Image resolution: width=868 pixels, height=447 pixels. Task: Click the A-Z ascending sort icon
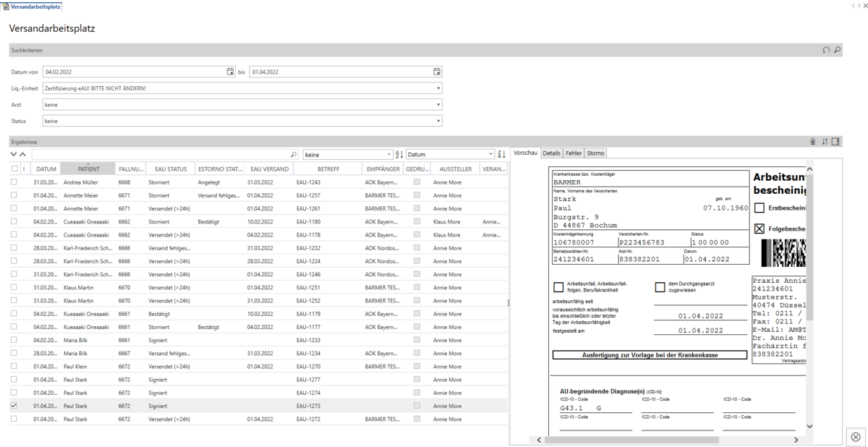pyautogui.click(x=399, y=155)
